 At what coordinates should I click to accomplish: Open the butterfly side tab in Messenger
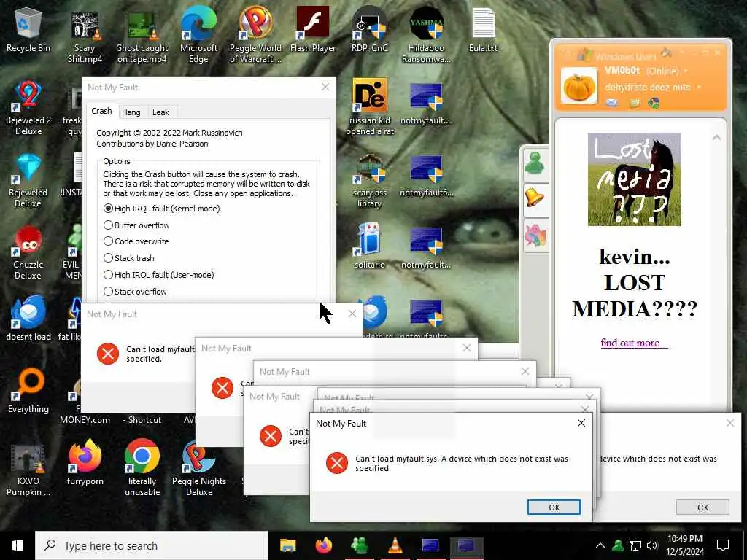[x=535, y=236]
